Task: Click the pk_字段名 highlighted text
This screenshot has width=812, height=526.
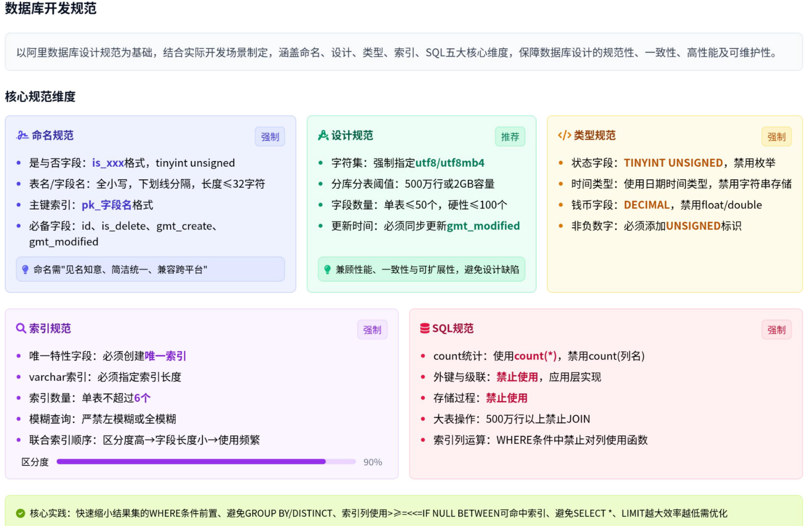Action: tap(107, 205)
